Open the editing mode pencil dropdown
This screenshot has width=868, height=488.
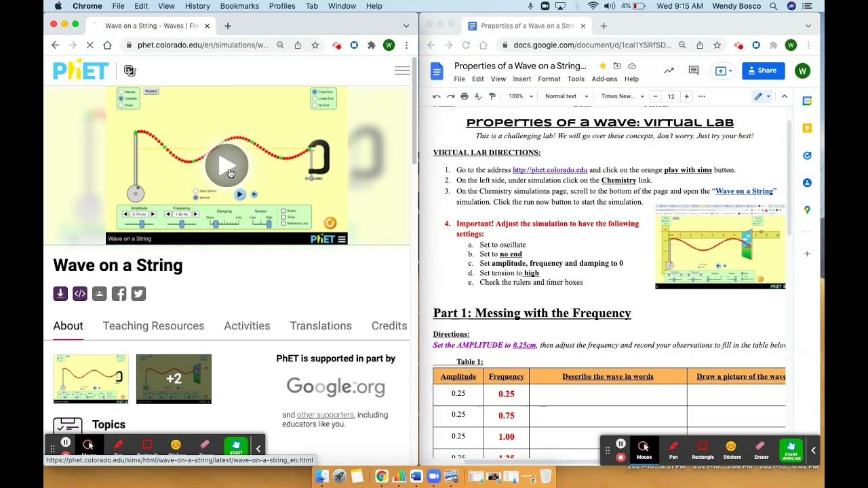coord(763,96)
